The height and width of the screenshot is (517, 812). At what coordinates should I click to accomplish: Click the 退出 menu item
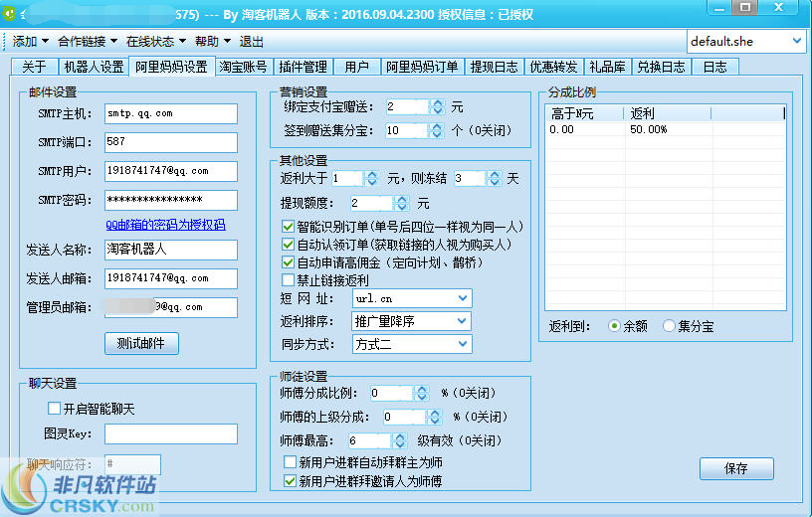(251, 42)
